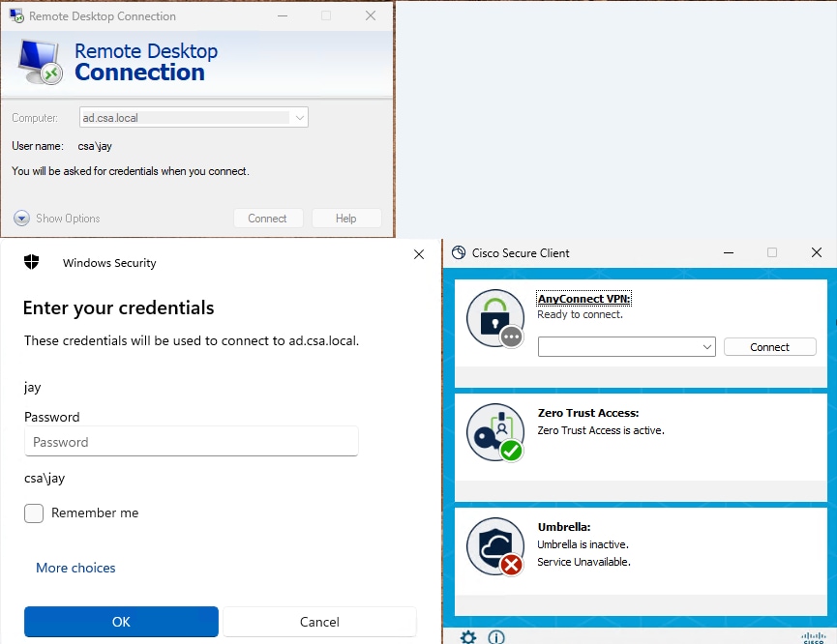Close the Windows Security credentials dialog

(x=419, y=254)
